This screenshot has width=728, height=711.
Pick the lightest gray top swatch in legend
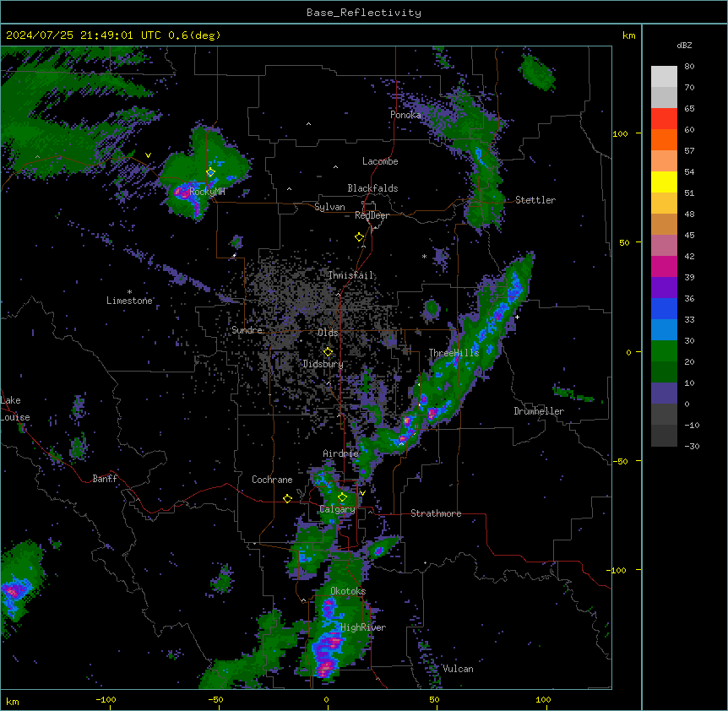[664, 77]
